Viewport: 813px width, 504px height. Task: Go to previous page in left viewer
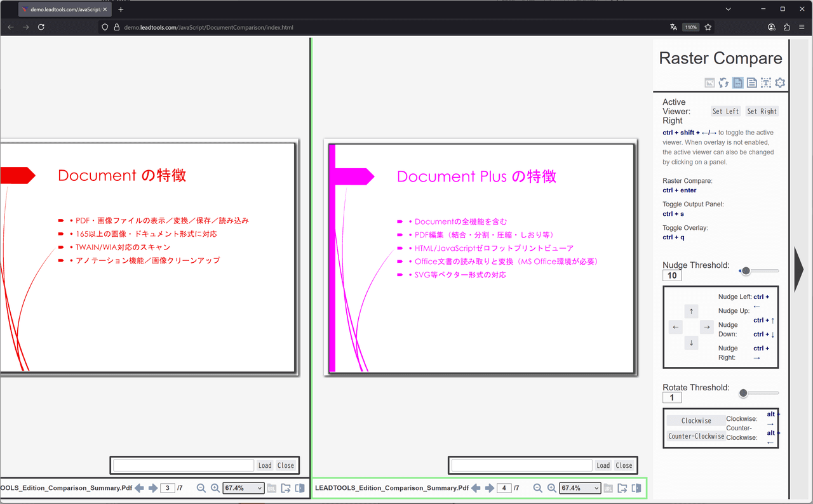coord(139,488)
